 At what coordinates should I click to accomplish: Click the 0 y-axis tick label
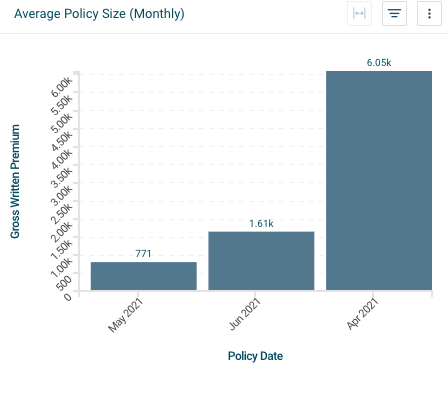(68, 297)
